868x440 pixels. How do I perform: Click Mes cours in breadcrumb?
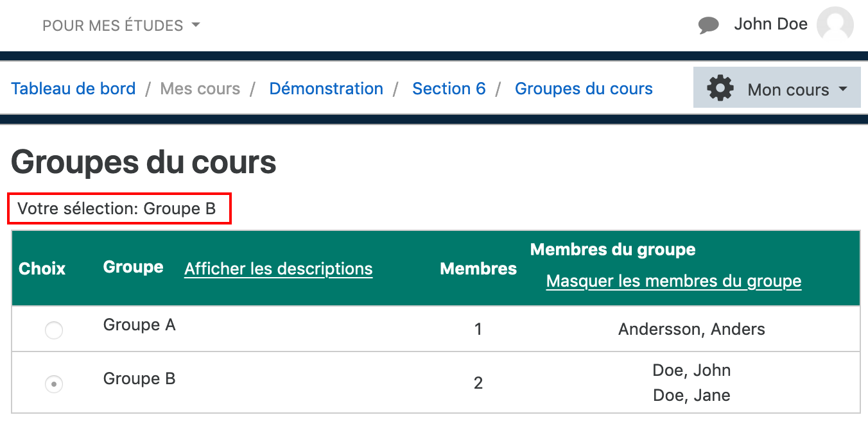[200, 89]
